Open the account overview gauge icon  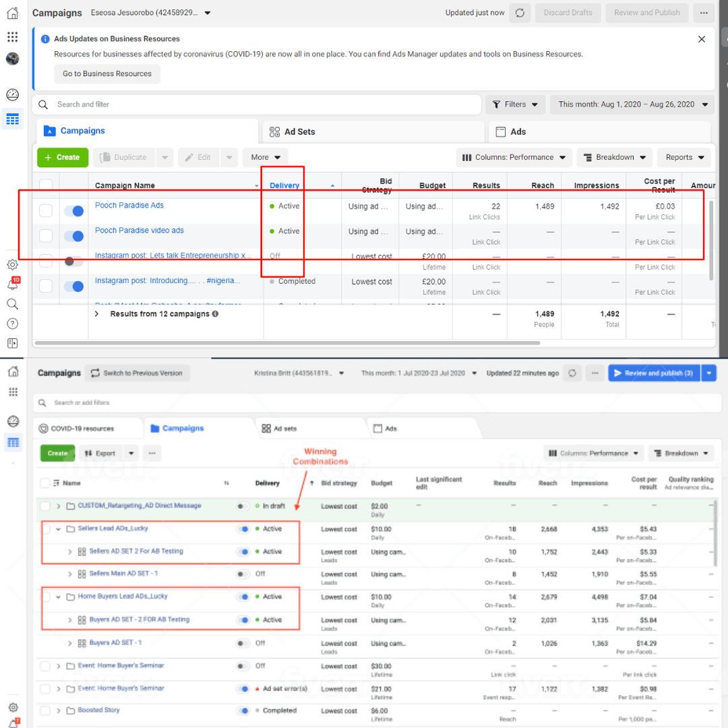[12, 94]
